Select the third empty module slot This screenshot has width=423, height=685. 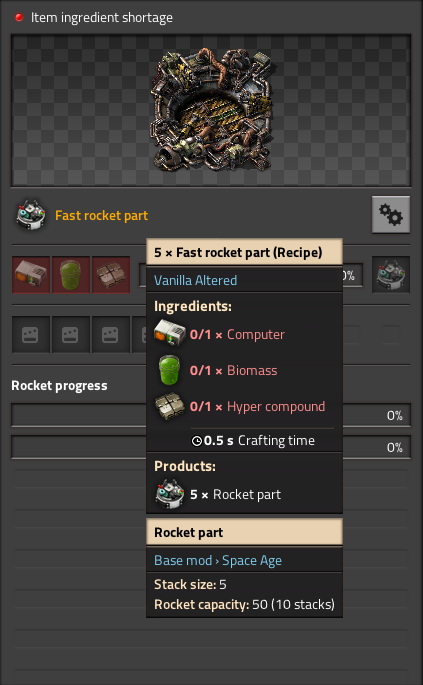110,335
